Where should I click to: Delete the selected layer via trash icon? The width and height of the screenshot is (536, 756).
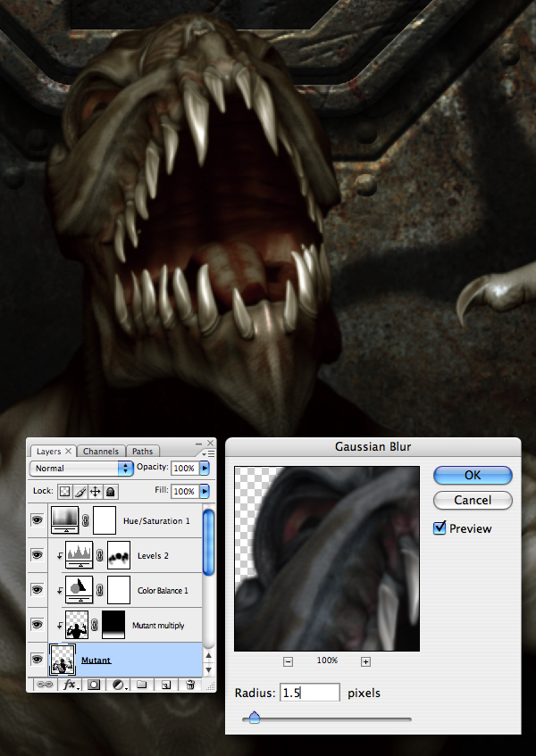(190, 685)
